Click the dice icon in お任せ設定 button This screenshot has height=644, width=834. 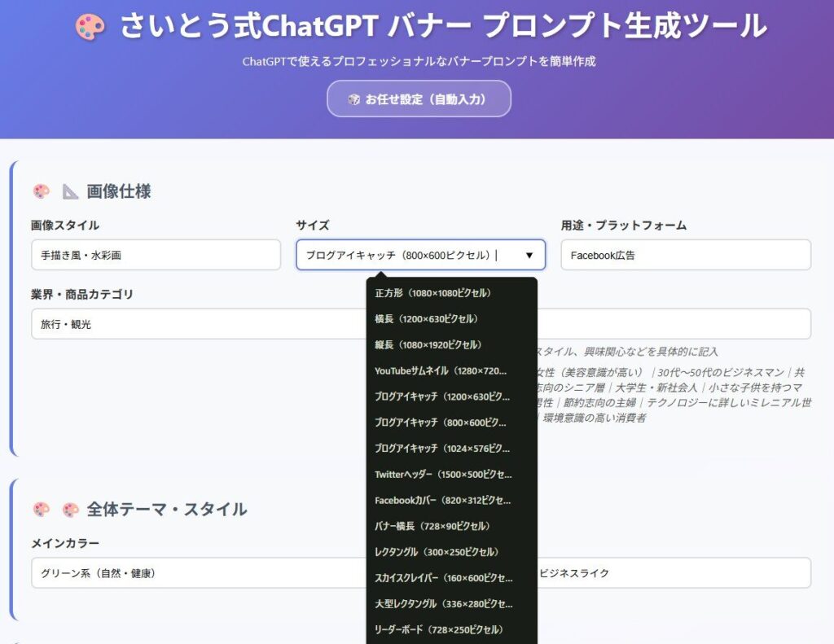(353, 99)
